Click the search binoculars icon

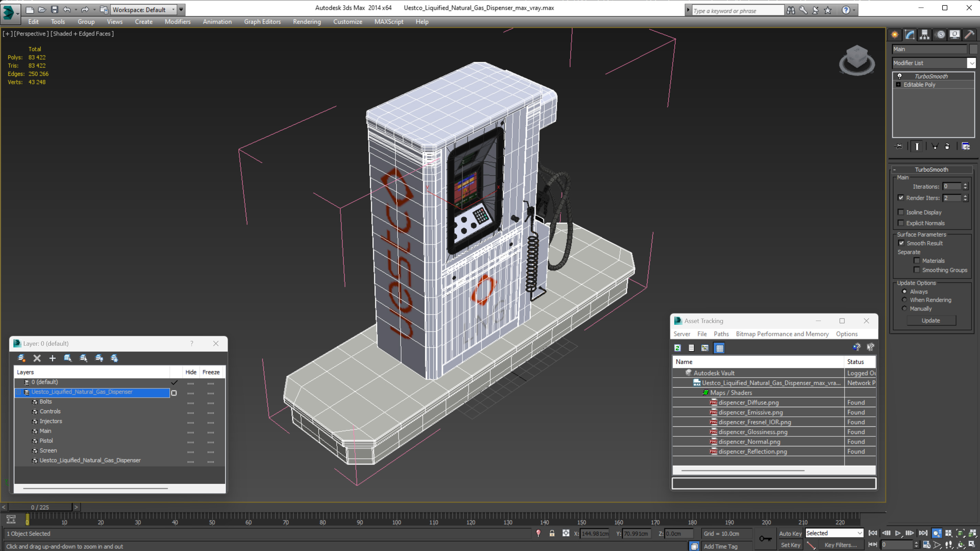pyautogui.click(x=790, y=10)
